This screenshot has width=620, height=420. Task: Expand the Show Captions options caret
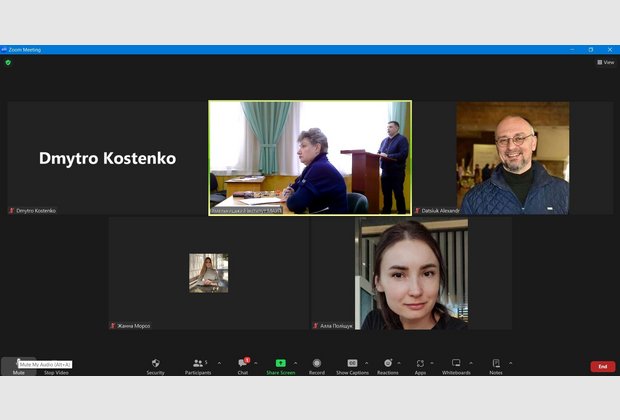pyautogui.click(x=367, y=363)
